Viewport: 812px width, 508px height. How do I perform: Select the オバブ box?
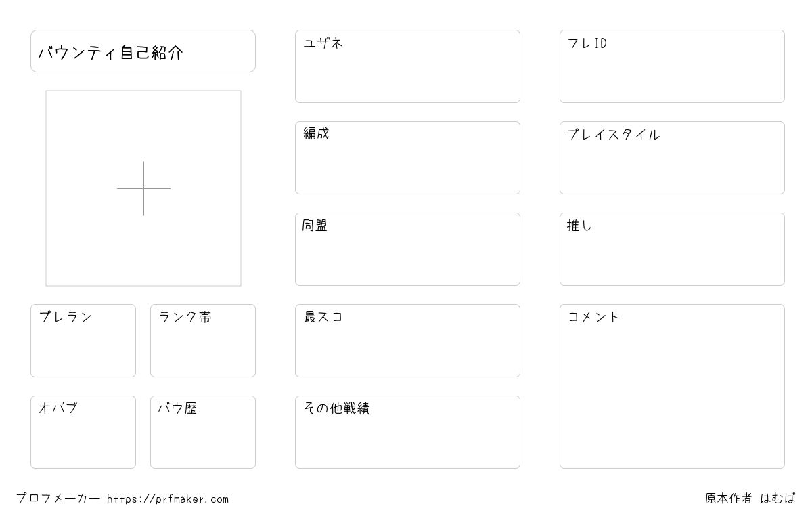point(83,432)
